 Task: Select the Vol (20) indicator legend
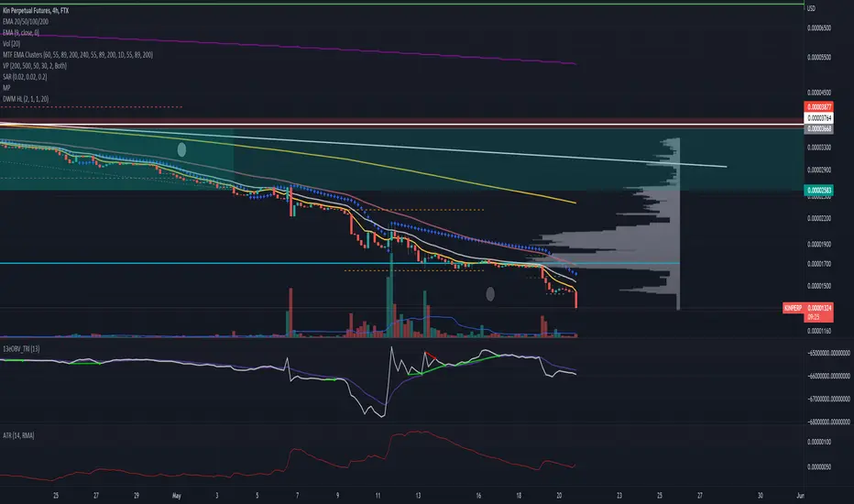coord(11,44)
